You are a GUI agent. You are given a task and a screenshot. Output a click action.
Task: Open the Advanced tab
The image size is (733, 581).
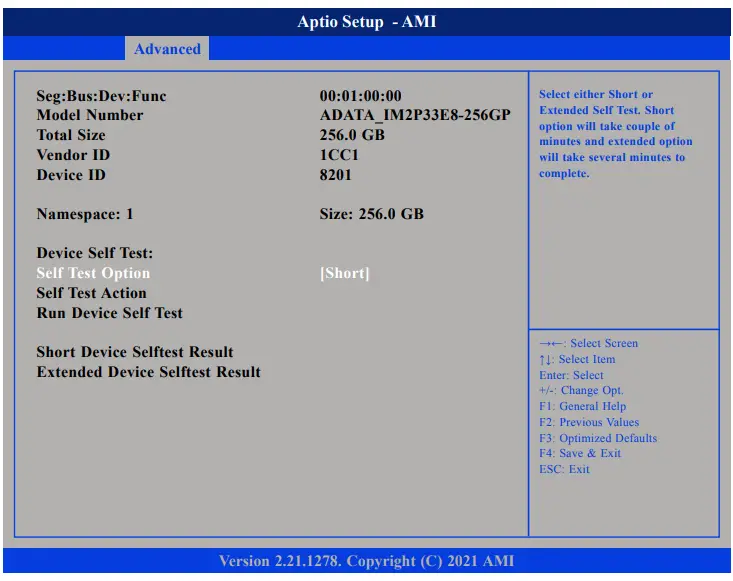[167, 49]
